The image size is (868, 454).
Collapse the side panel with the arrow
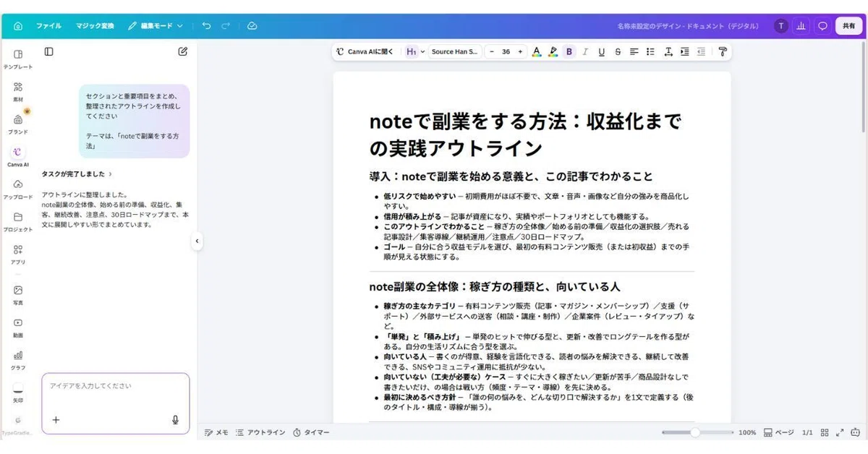point(197,241)
